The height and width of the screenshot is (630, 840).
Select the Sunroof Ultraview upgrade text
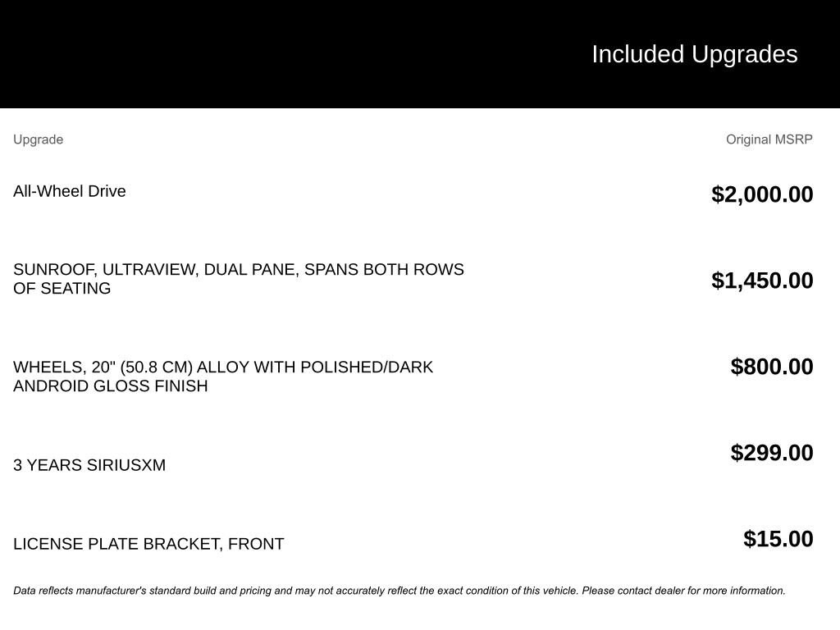[x=239, y=279]
